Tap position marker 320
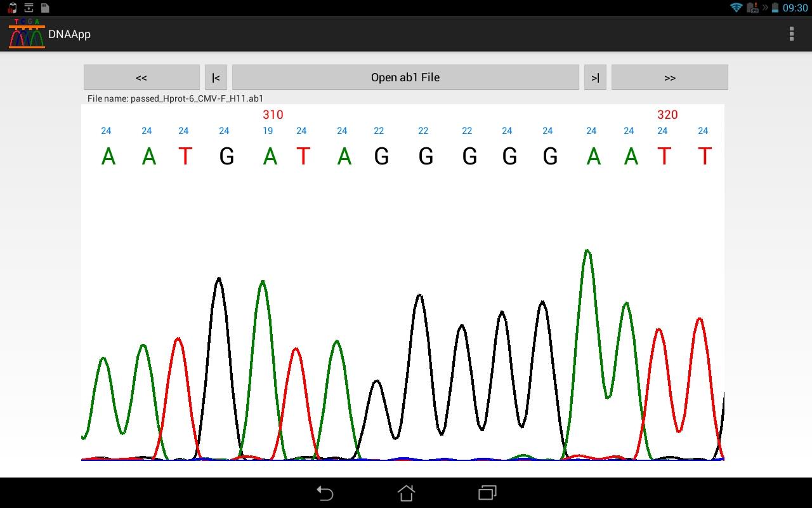The image size is (812, 508). pos(666,115)
